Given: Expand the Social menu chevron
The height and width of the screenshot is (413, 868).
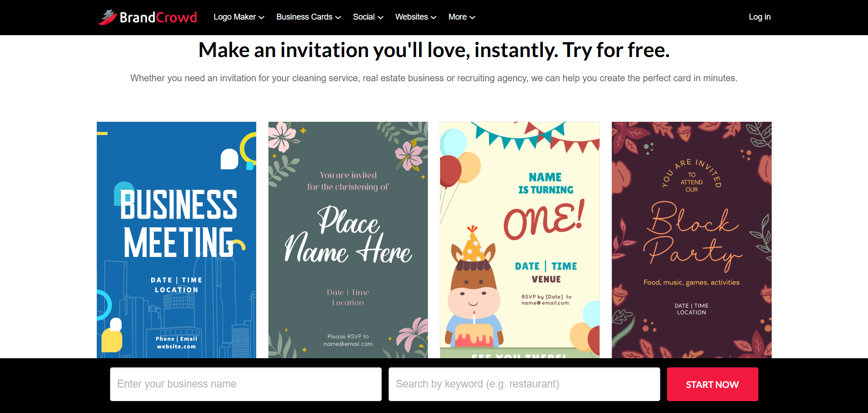Looking at the screenshot, I should [380, 17].
